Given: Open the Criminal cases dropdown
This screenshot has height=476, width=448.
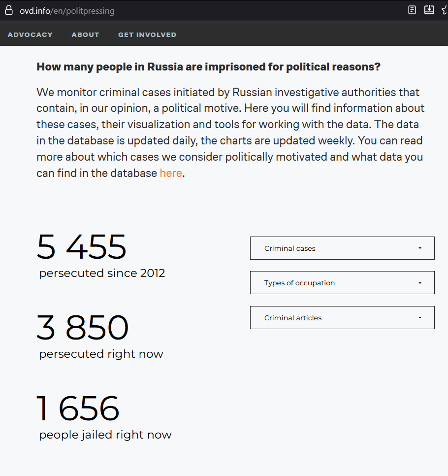Looking at the screenshot, I should 342,248.
